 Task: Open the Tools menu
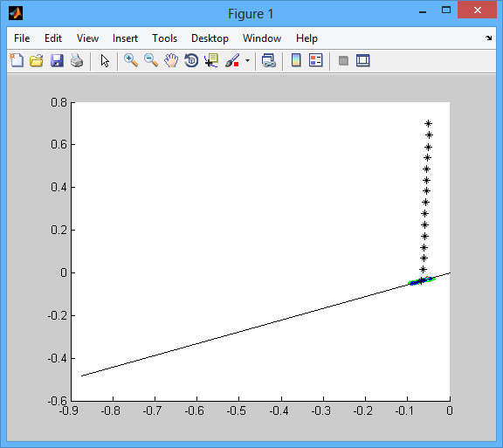coord(164,38)
